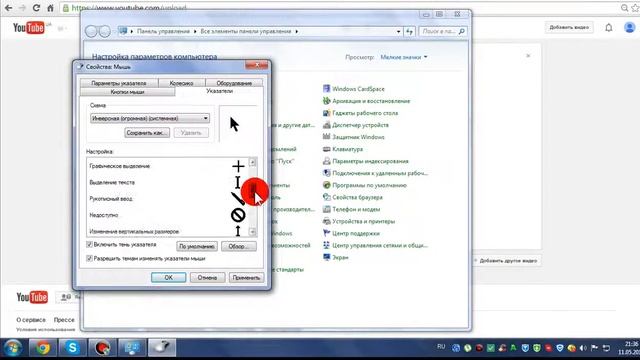
Task: Open Action Center flag in tray
Action: point(595,348)
